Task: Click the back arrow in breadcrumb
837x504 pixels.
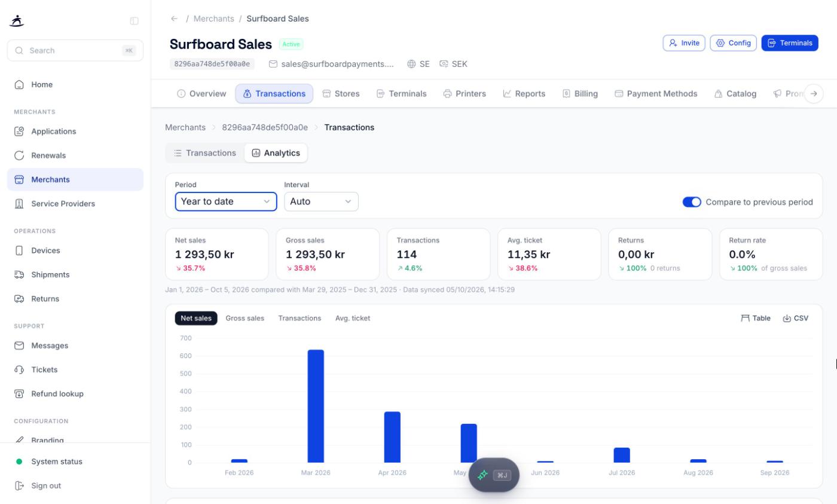Action: 174,19
